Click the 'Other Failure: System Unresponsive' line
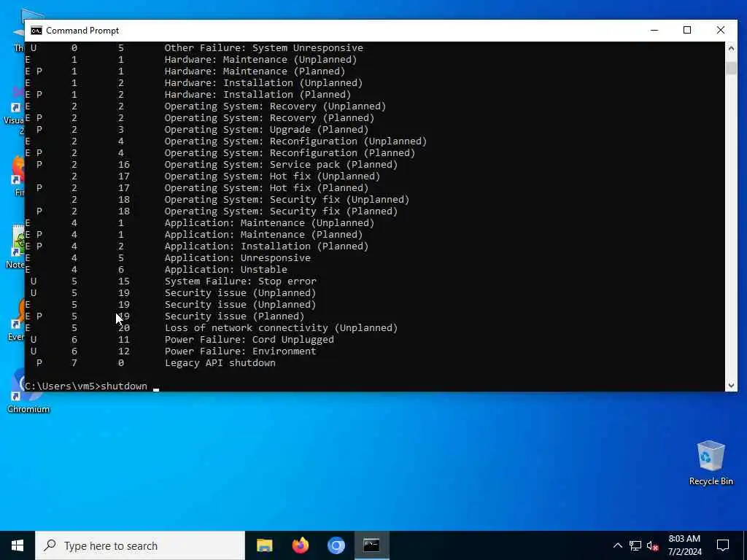 tap(263, 47)
